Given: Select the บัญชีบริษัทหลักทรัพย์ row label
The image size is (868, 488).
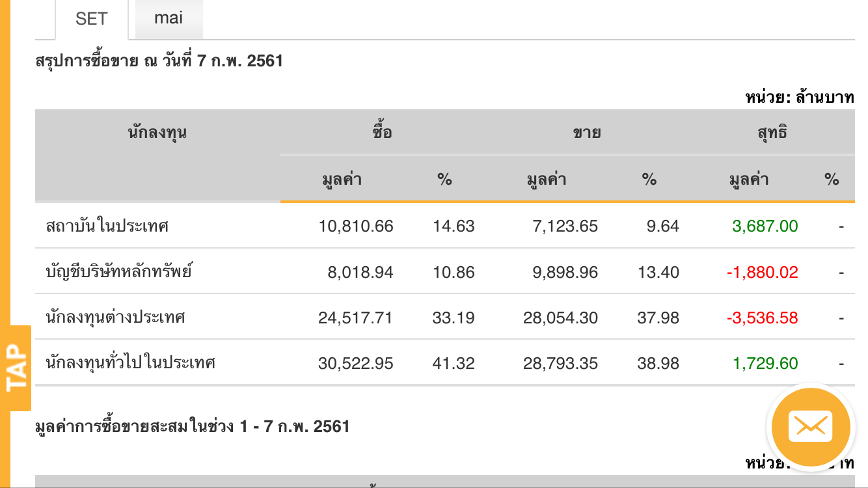Looking at the screenshot, I should coord(119,272).
